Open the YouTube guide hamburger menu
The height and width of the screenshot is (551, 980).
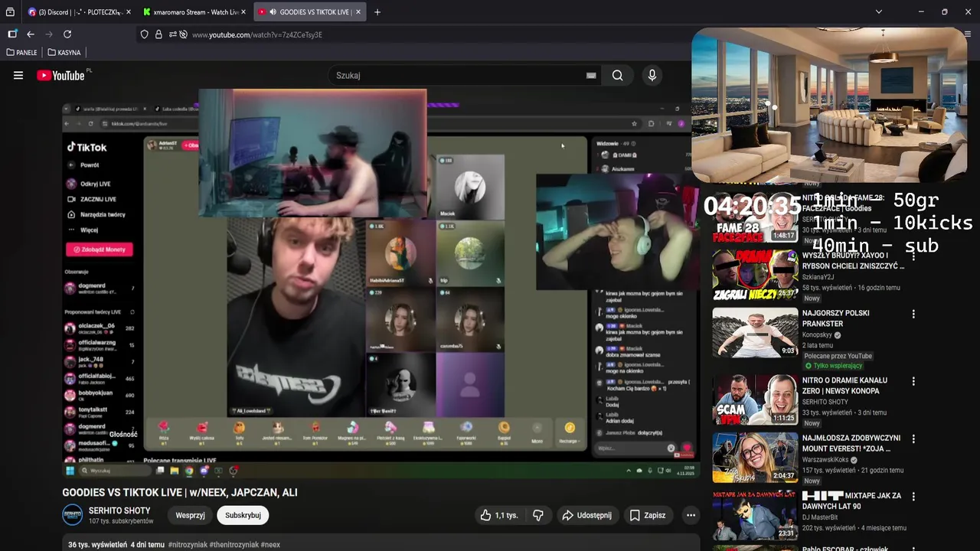point(18,75)
